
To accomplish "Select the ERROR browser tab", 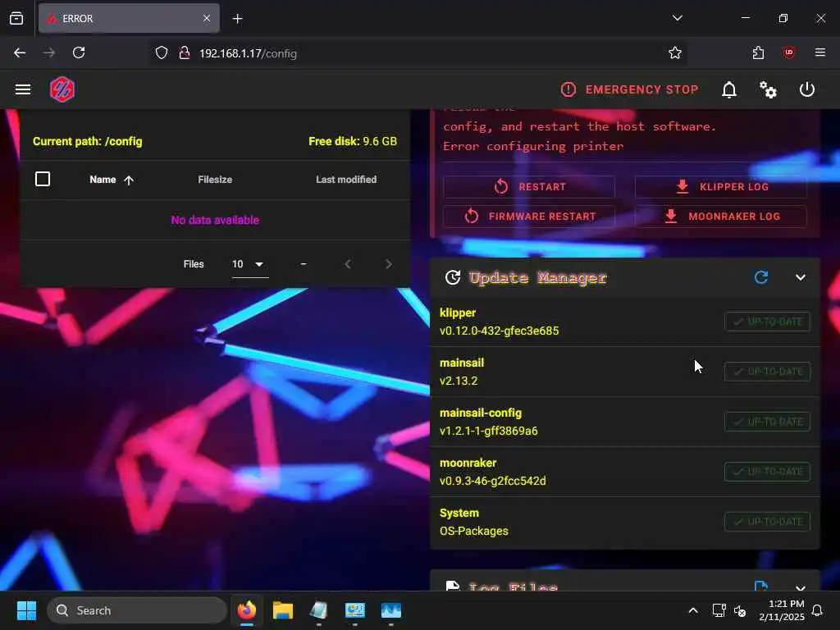I will coord(129,18).
